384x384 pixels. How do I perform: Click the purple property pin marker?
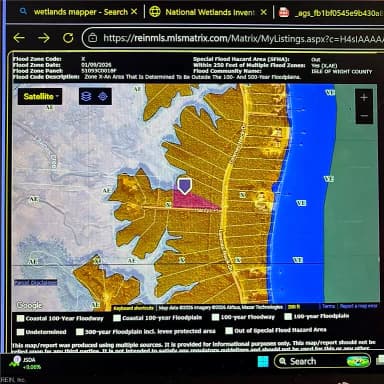pos(184,186)
